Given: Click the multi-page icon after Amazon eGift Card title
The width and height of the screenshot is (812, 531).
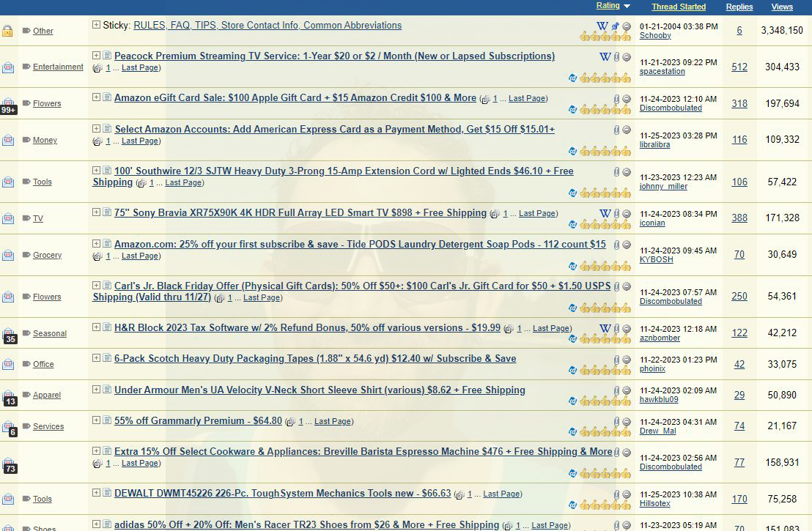Looking at the screenshot, I should pyautogui.click(x=484, y=100).
